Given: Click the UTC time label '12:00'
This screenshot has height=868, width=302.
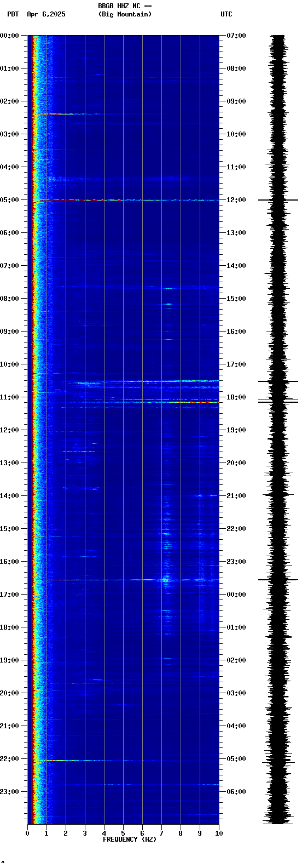Looking at the screenshot, I should (x=236, y=200).
